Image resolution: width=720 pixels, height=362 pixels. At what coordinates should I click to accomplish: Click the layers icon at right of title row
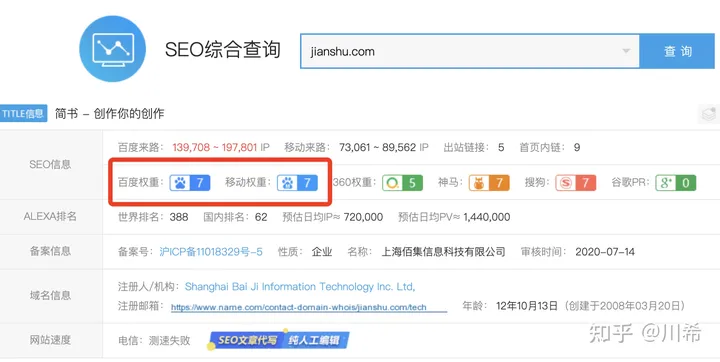(709, 113)
